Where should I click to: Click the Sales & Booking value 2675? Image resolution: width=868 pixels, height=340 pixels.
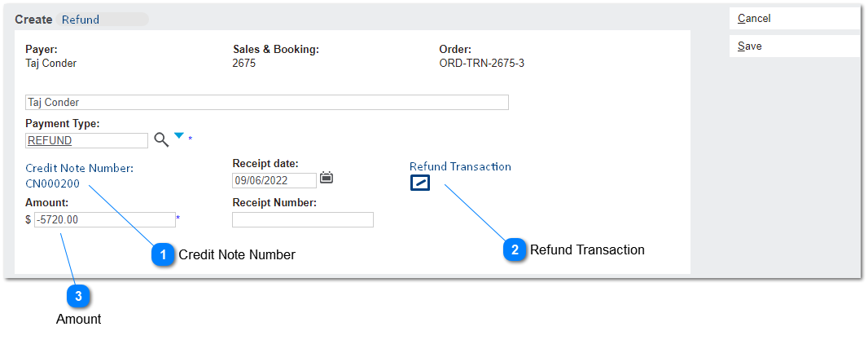(244, 64)
